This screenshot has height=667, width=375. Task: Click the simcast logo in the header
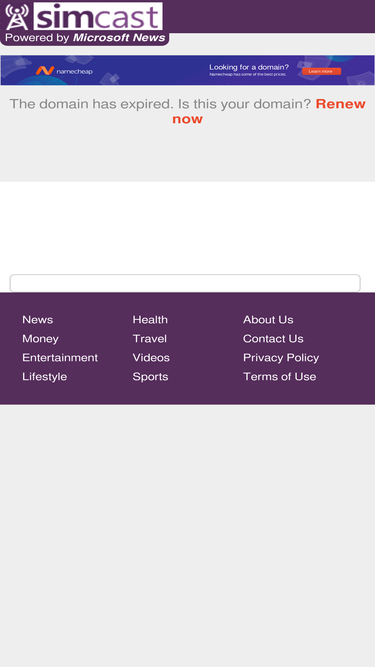(x=84, y=16)
